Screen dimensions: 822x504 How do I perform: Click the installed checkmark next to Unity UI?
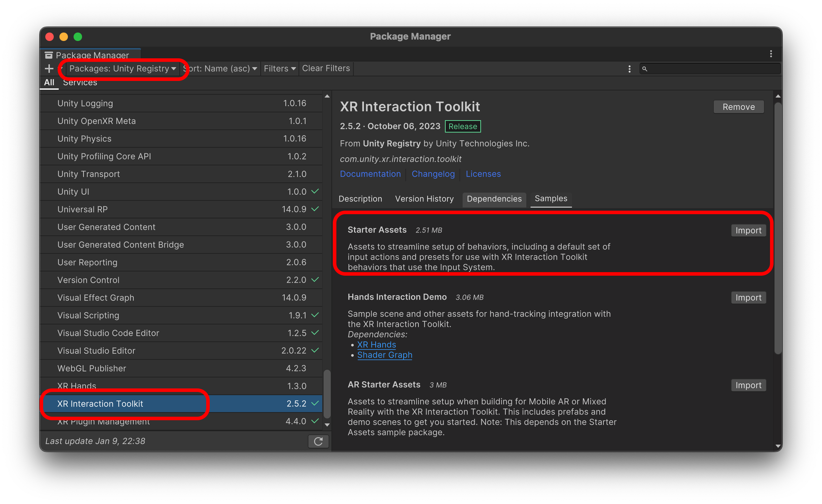point(315,191)
